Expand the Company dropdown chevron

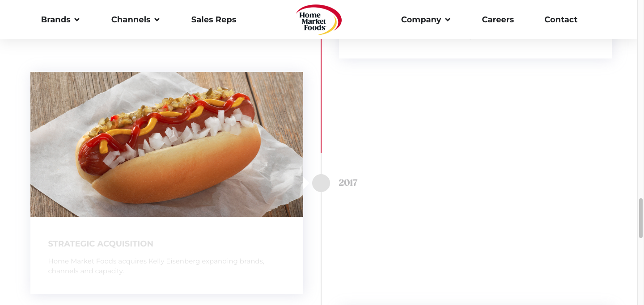click(448, 20)
